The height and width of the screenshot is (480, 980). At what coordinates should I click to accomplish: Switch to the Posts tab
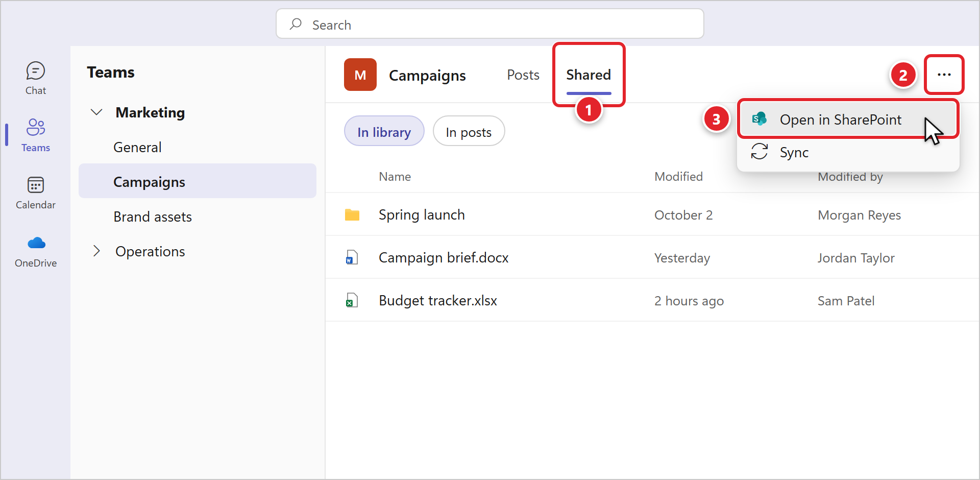tap(523, 75)
